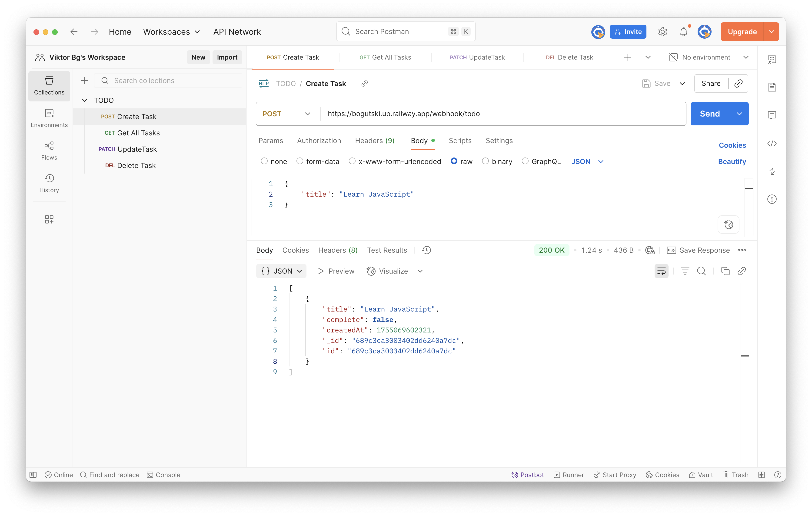Image resolution: width=812 pixels, height=516 pixels.
Task: Switch to the Get All Tasks tab
Action: pos(385,57)
